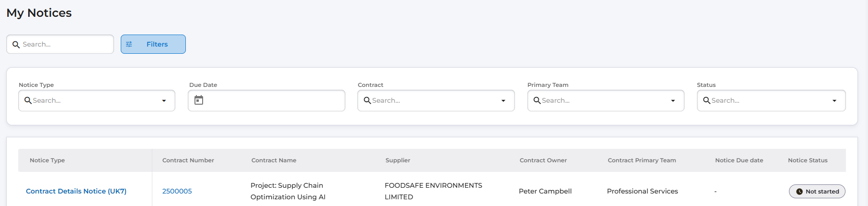The image size is (868, 206).
Task: Expand the Notice Type dropdown arrow
Action: click(164, 101)
